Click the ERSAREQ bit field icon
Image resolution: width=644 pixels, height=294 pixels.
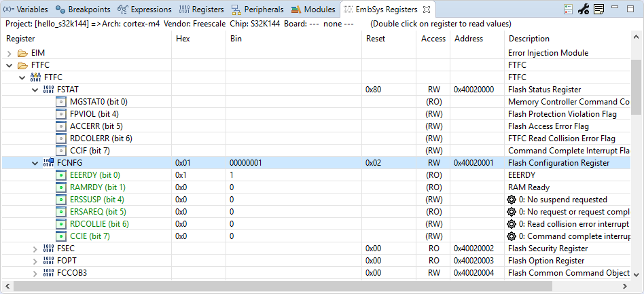point(60,212)
